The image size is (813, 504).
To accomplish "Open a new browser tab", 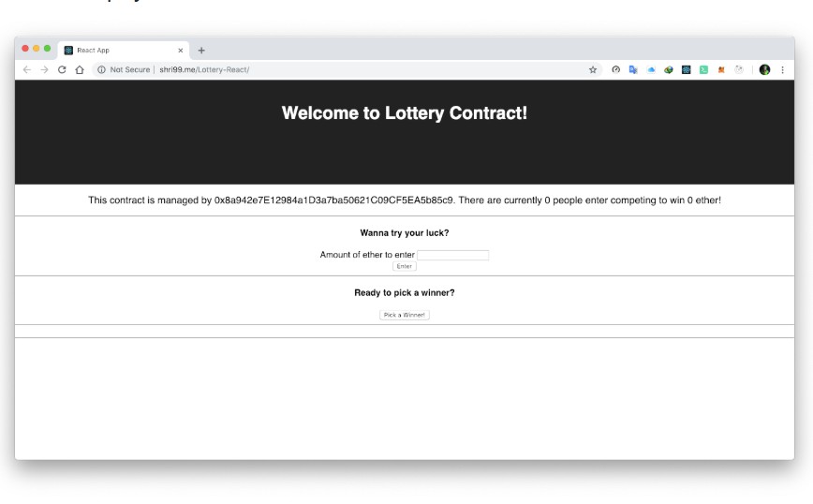I will [x=201, y=51].
